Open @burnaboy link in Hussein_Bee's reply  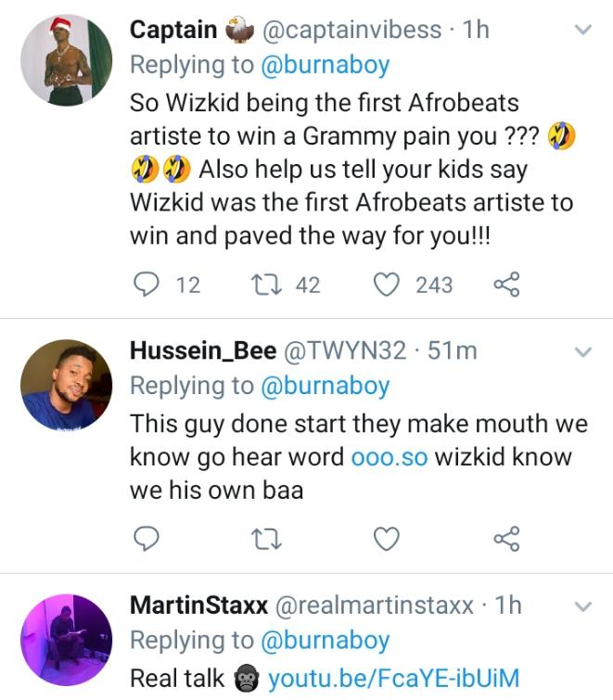pos(325,385)
